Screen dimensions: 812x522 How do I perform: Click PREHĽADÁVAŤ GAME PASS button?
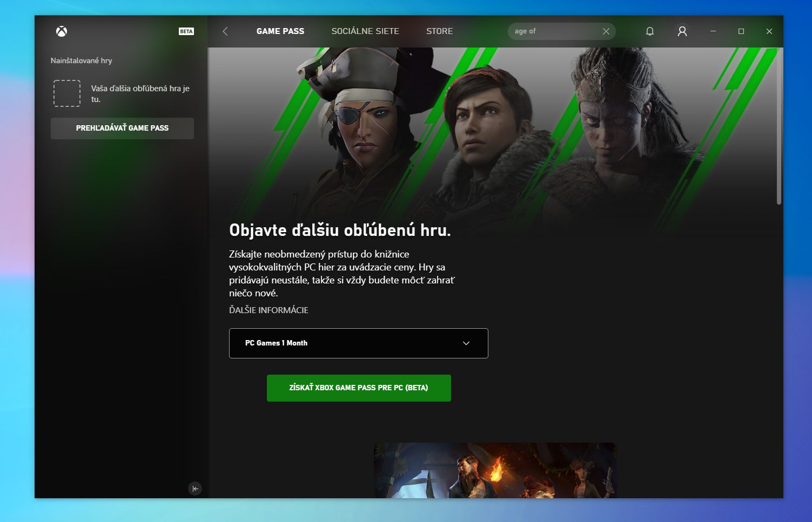[x=122, y=128]
